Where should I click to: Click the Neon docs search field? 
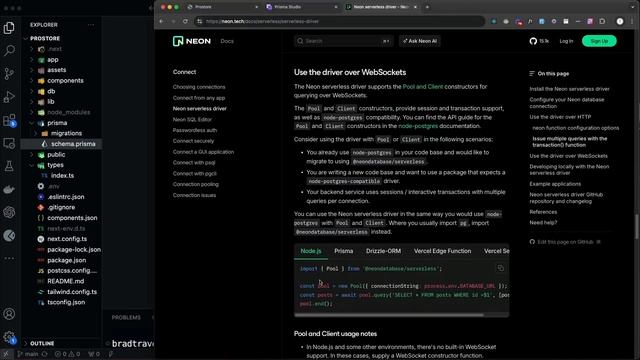(x=343, y=41)
